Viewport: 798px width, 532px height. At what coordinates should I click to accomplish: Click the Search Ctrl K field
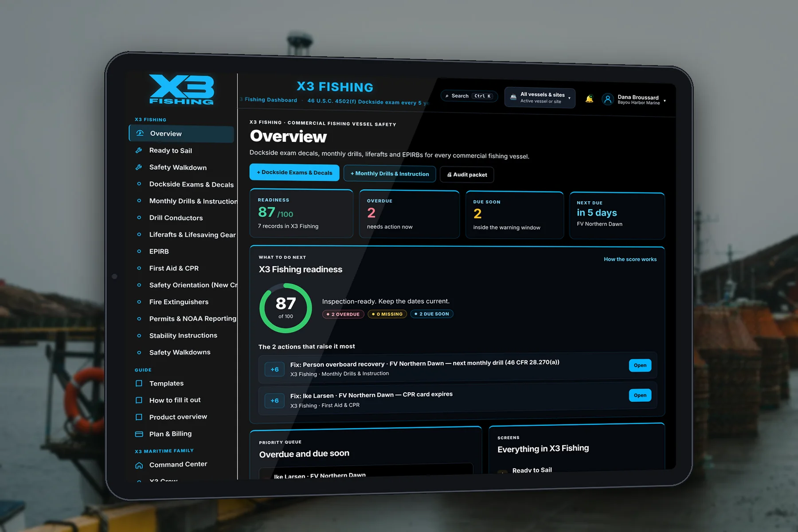click(x=469, y=96)
